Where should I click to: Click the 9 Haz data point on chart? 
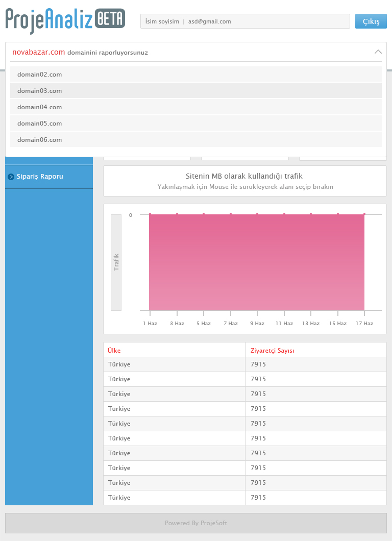[x=257, y=214]
